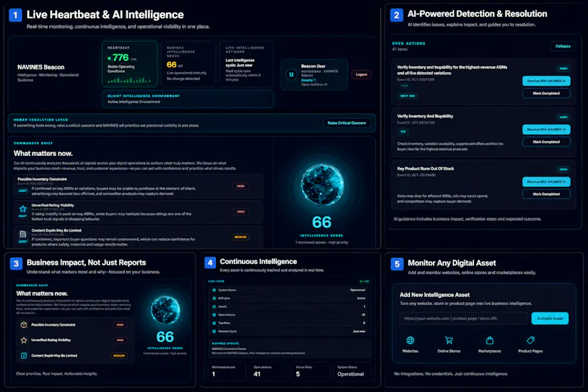Click the System Status Operational stat card
Image resolution: width=588 pixels, height=392 pixels.
point(352,371)
